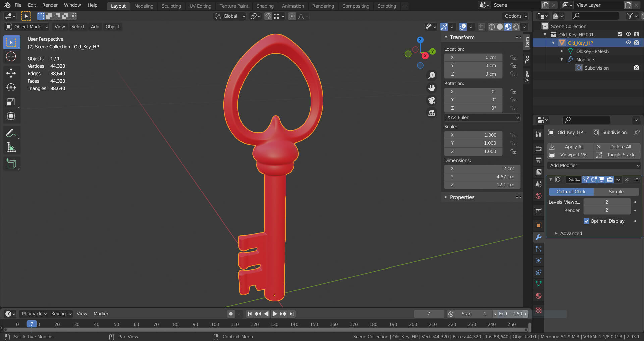Open the World properties tab
The width and height of the screenshot is (644, 341).
click(x=538, y=196)
